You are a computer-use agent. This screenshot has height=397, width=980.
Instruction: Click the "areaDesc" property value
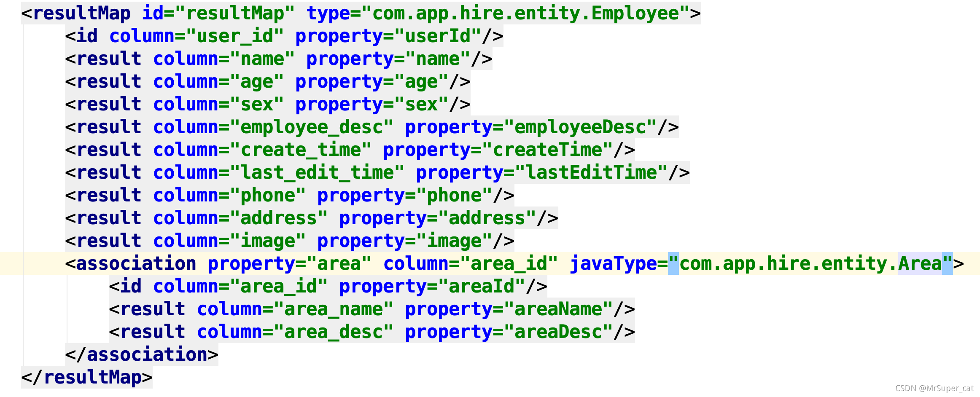coord(558,332)
